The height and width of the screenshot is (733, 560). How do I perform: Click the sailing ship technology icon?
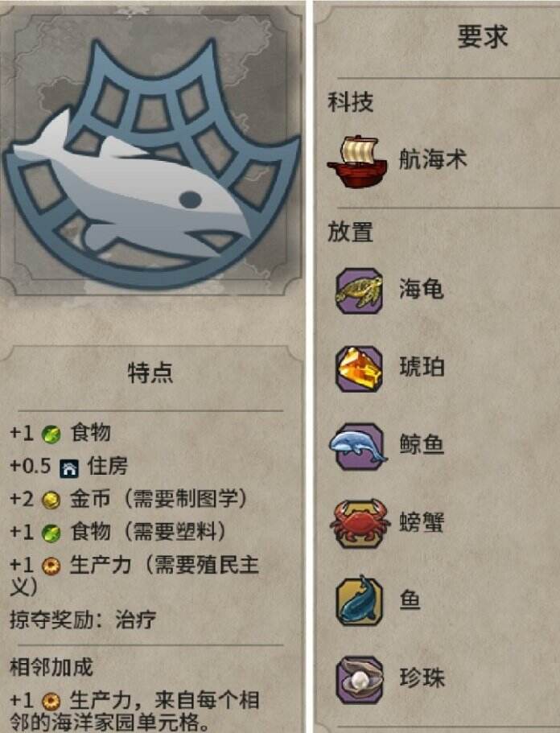tap(357, 161)
